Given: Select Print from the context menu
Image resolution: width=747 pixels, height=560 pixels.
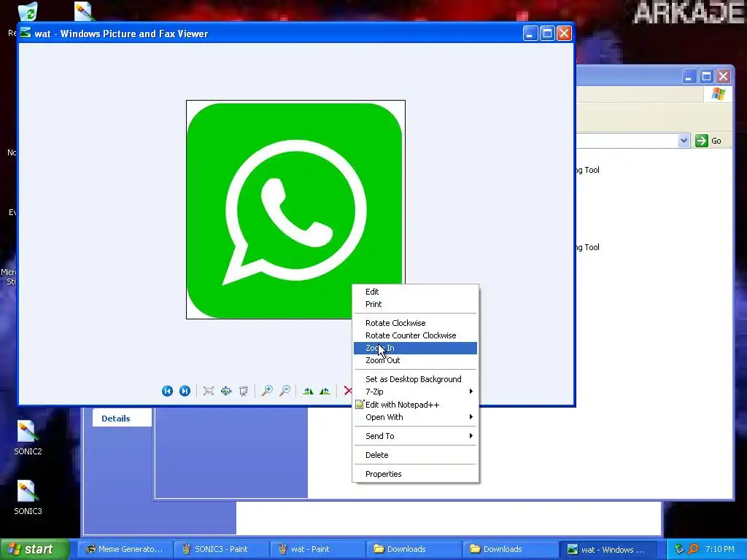Looking at the screenshot, I should pos(415,304).
